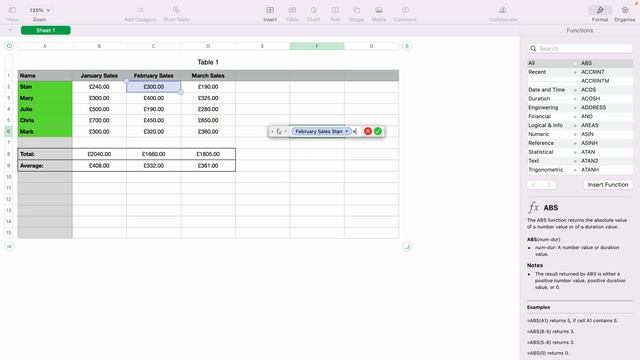Cancel the formula with red X
640x360 pixels.
click(x=368, y=131)
